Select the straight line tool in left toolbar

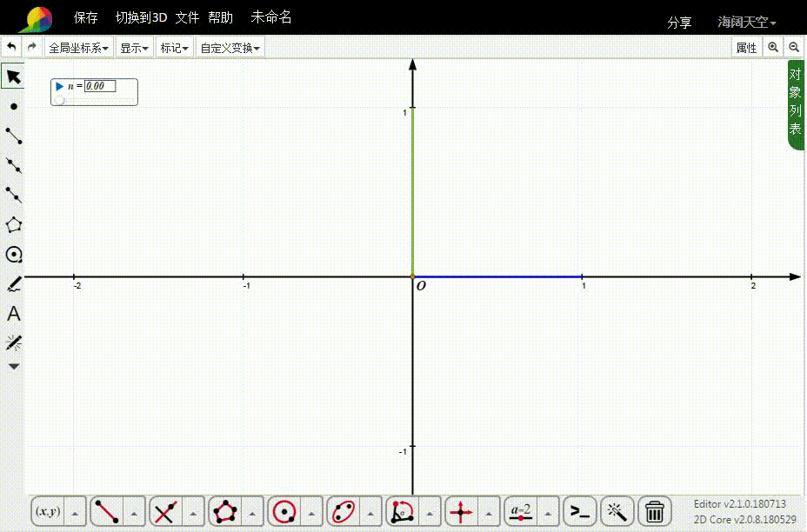14,165
